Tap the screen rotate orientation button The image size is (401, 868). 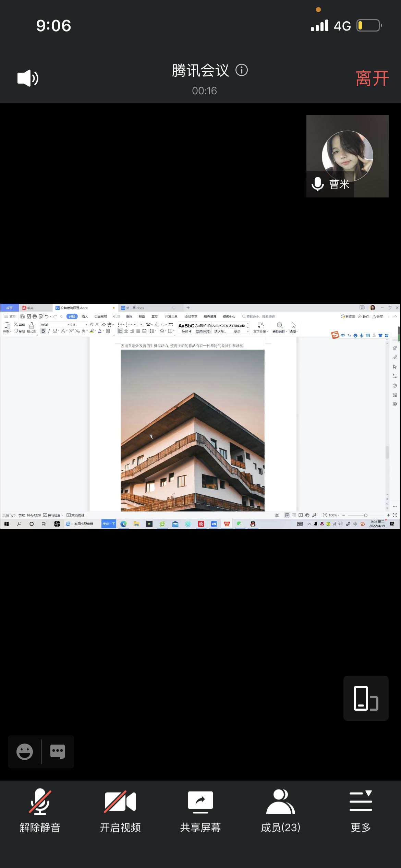366,698
